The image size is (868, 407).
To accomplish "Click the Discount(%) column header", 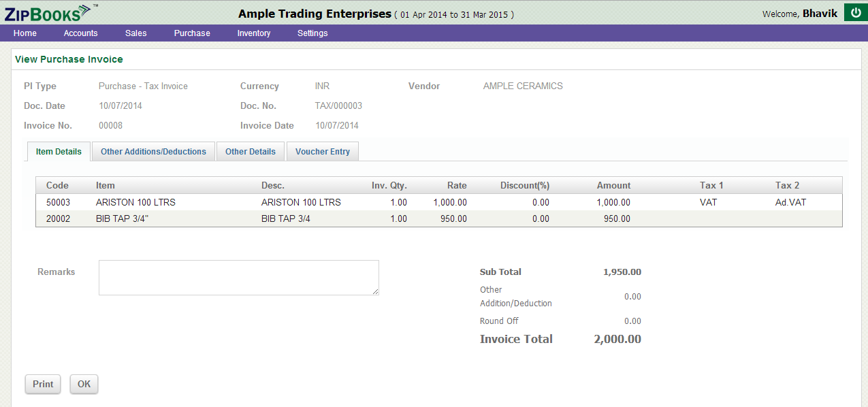I will (x=525, y=185).
